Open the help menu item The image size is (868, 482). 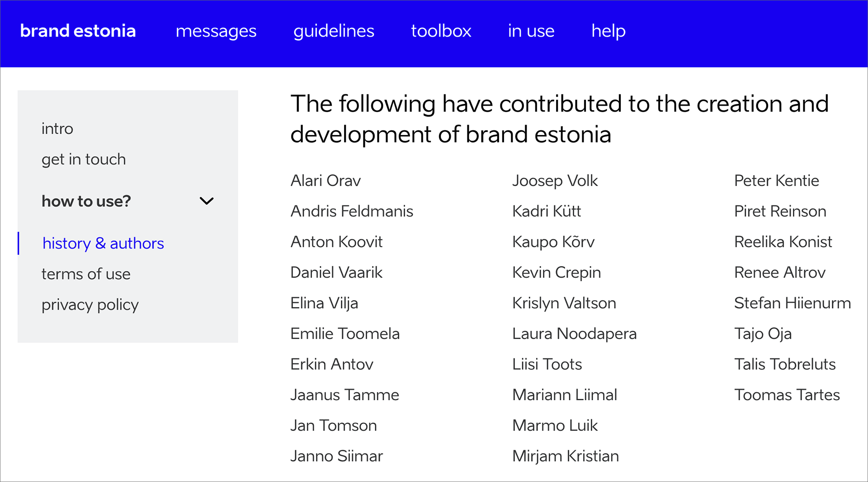(x=609, y=31)
